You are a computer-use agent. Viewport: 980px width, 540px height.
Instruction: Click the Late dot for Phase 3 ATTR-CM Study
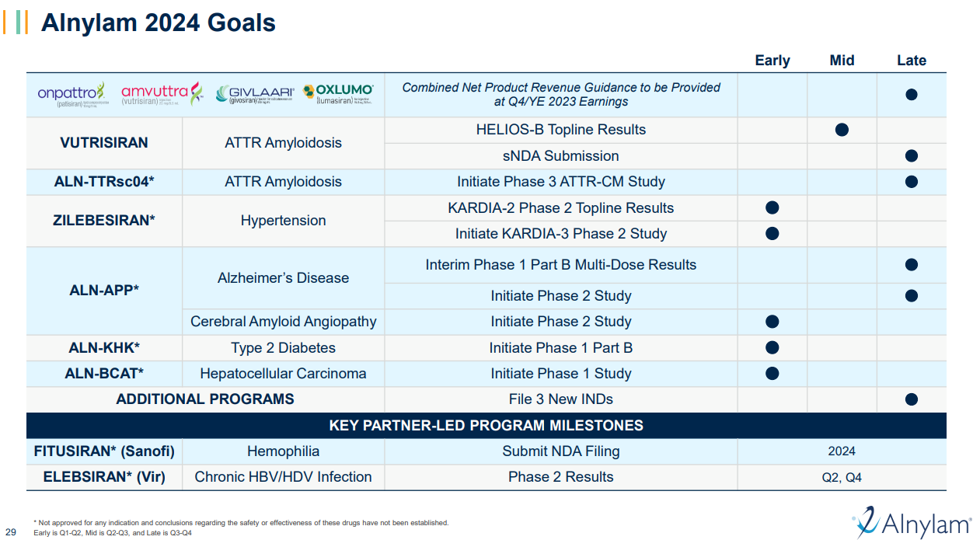pos(912,182)
